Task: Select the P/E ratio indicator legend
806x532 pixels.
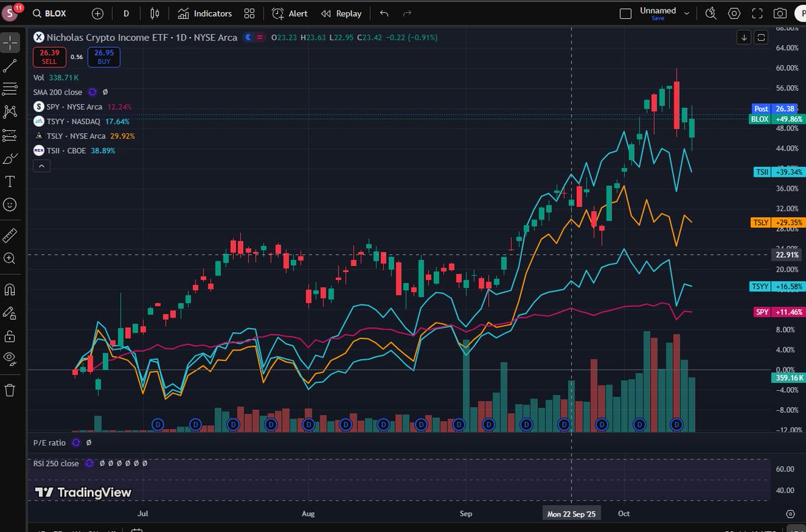Action: (50, 443)
